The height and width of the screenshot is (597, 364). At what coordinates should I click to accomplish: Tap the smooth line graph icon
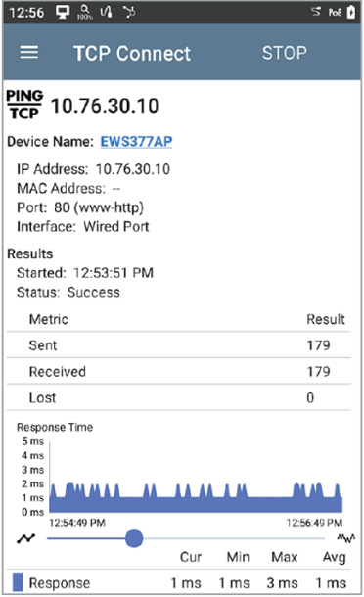(26, 538)
